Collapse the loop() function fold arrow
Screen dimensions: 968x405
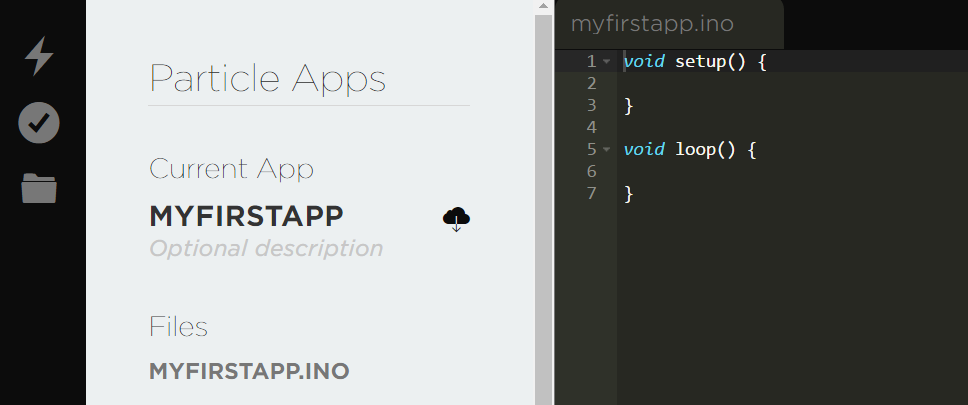[x=606, y=150]
